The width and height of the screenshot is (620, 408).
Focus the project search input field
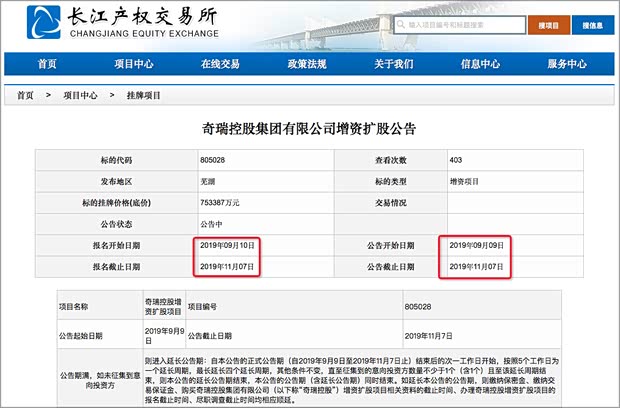459,25
